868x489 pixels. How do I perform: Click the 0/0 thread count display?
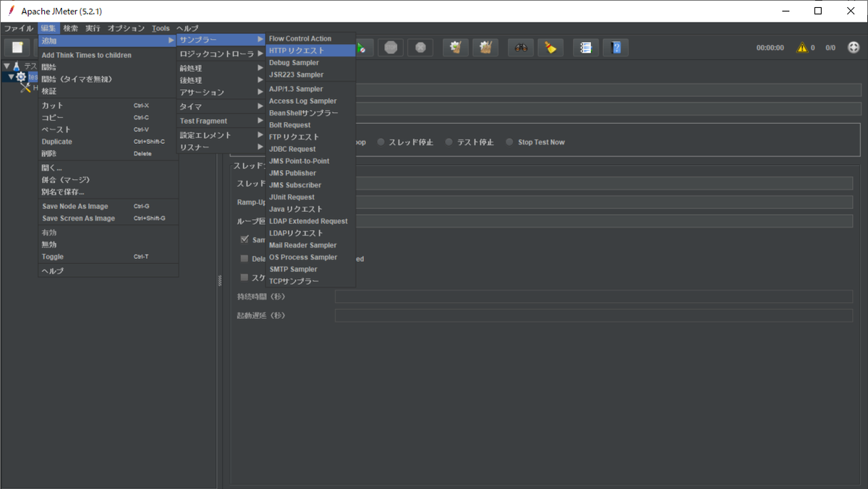[830, 48]
